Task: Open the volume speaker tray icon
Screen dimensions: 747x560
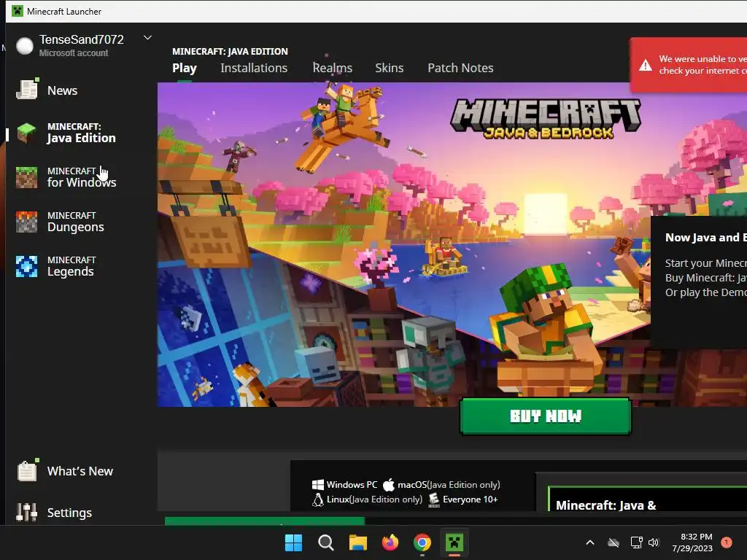Action: 654,542
